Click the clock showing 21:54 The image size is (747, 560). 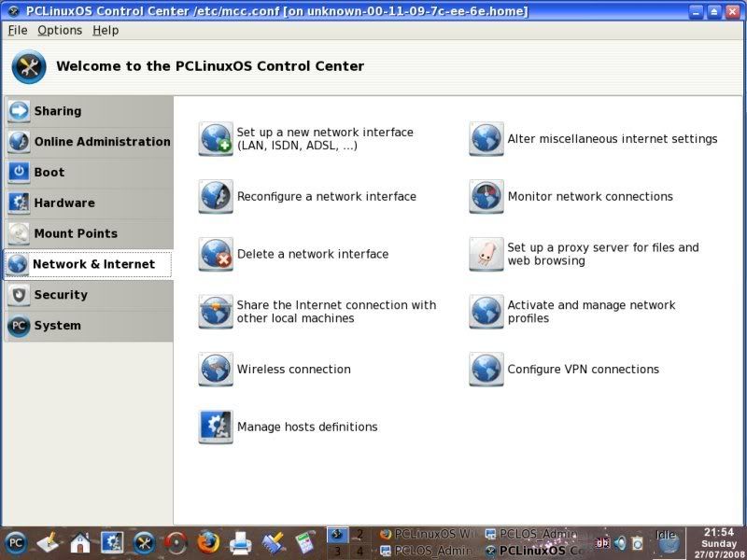[718, 532]
